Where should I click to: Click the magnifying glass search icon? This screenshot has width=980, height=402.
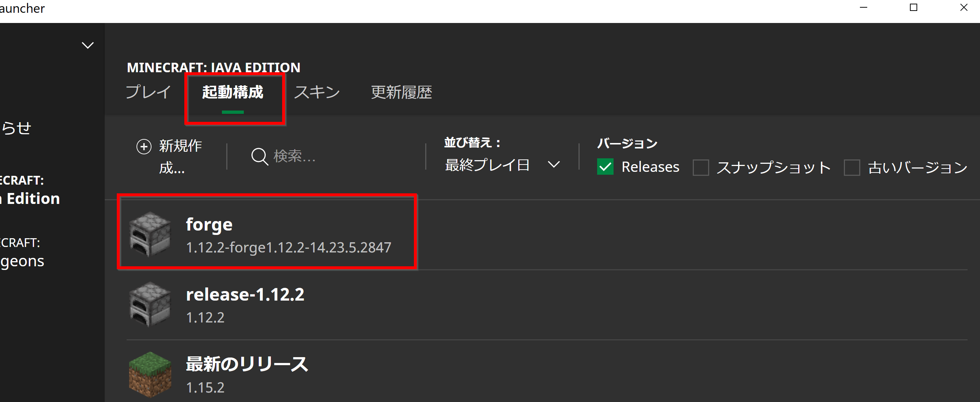260,156
